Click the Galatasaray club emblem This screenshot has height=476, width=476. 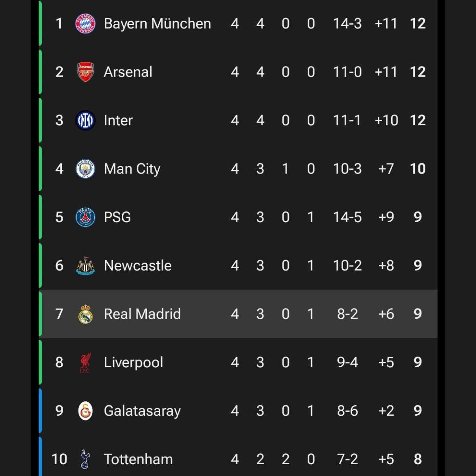pos(85,411)
